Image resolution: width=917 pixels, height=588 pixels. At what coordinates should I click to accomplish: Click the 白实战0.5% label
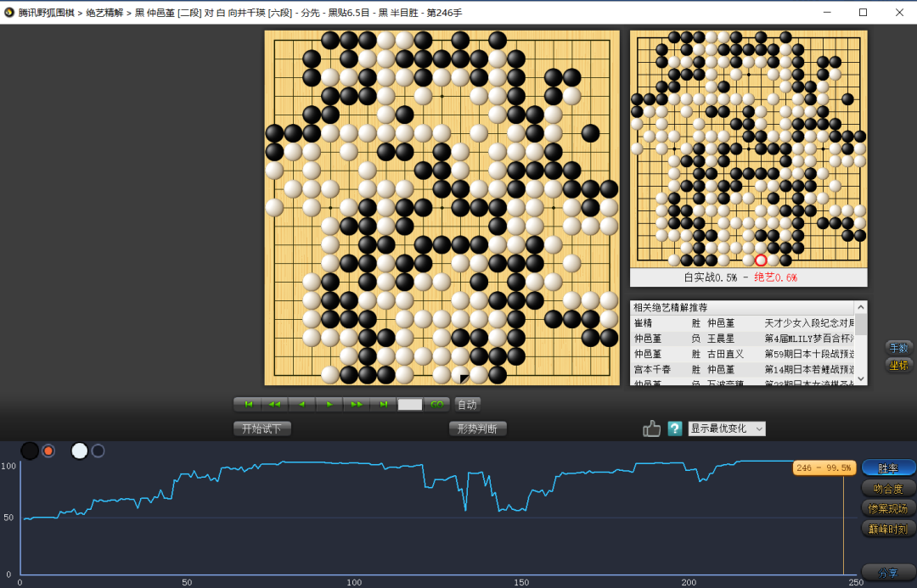click(710, 277)
